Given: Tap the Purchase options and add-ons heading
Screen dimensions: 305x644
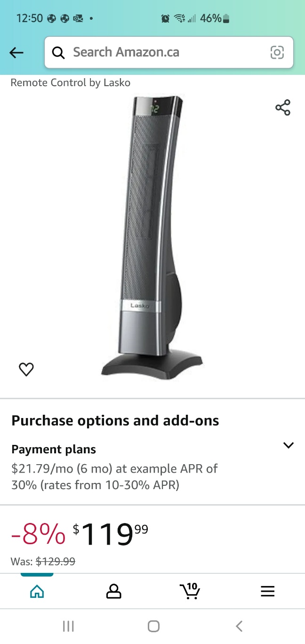Looking at the screenshot, I should pos(115,420).
